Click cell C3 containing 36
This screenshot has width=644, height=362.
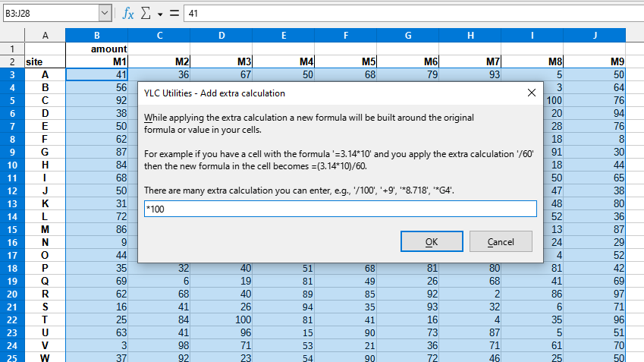159,74
